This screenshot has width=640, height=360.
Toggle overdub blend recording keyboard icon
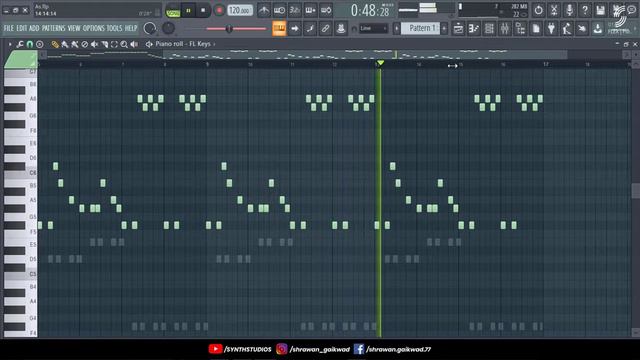(310, 10)
